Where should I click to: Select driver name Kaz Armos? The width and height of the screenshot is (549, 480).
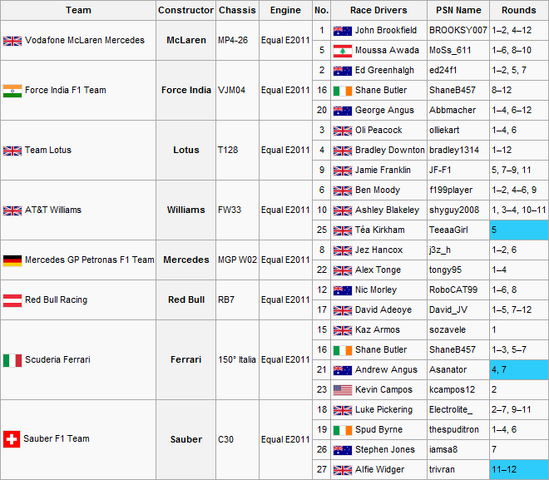(x=377, y=329)
